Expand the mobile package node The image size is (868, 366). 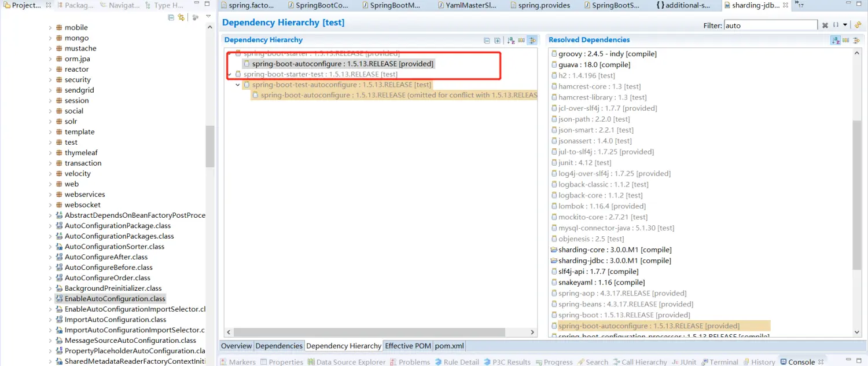pyautogui.click(x=50, y=28)
